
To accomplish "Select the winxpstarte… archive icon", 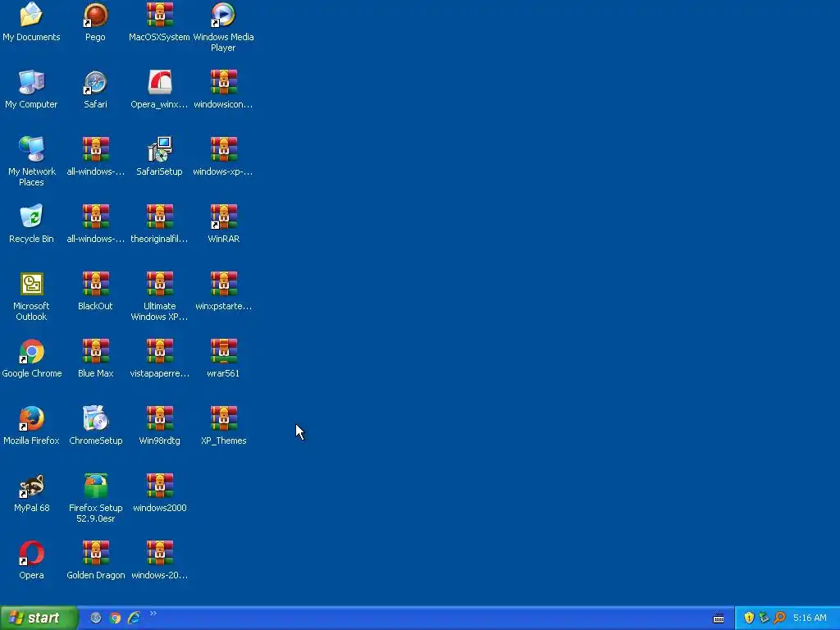I will [223, 284].
